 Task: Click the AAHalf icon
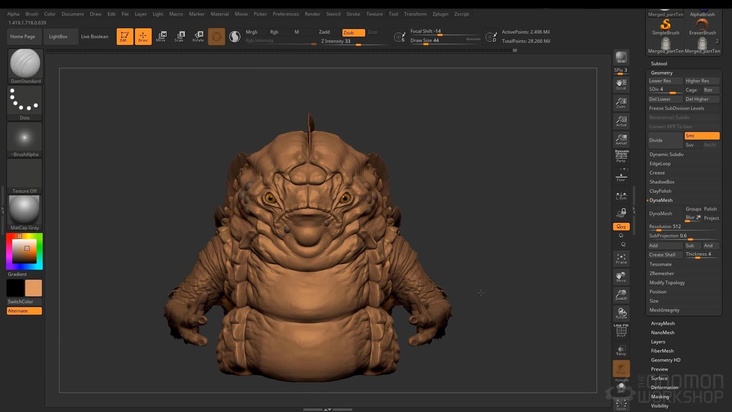621,139
